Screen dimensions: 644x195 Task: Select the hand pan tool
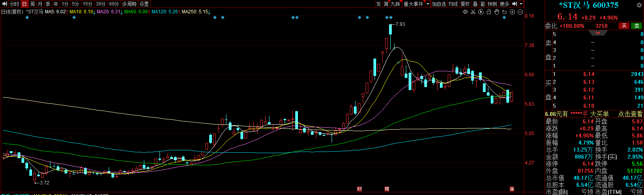click(497, 12)
